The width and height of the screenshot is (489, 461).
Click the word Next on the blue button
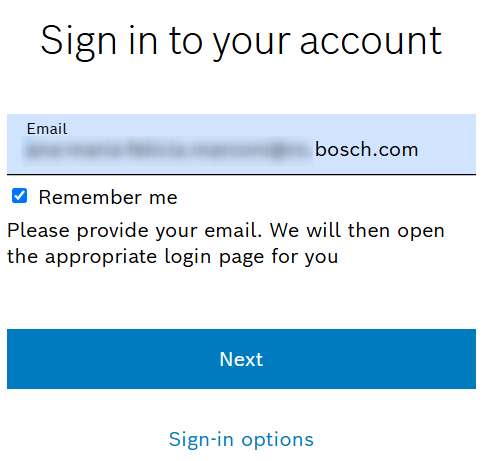click(241, 359)
